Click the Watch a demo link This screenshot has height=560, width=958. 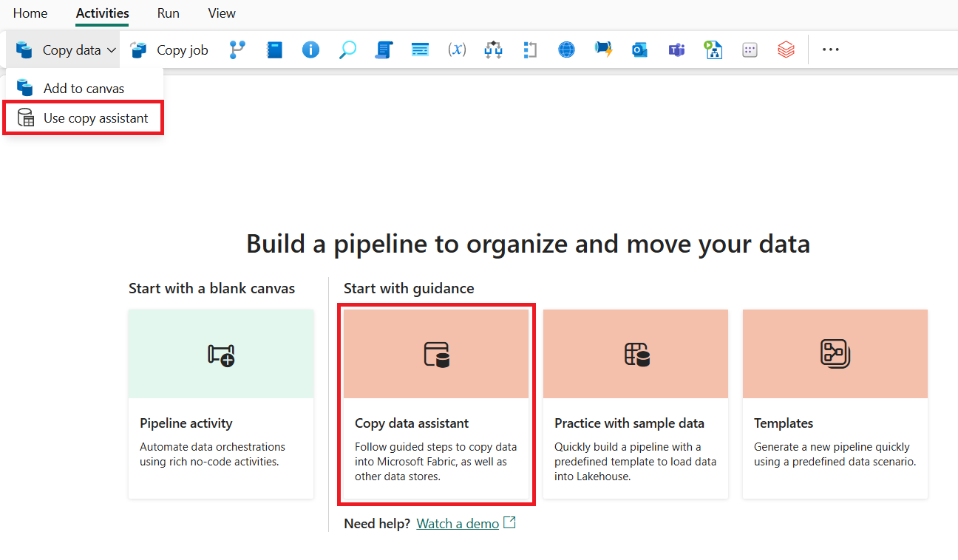click(458, 524)
